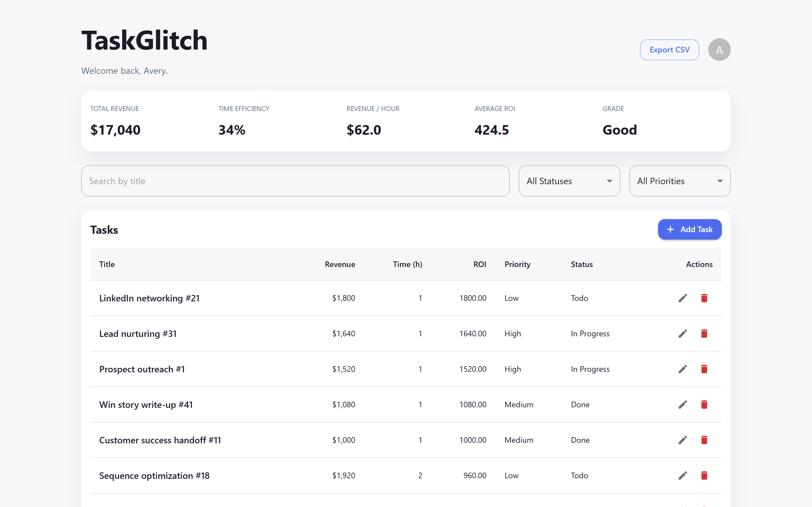Screen dimensions: 812x507
Task: Edit the Sequence optimization #18 task
Action: [683, 476]
